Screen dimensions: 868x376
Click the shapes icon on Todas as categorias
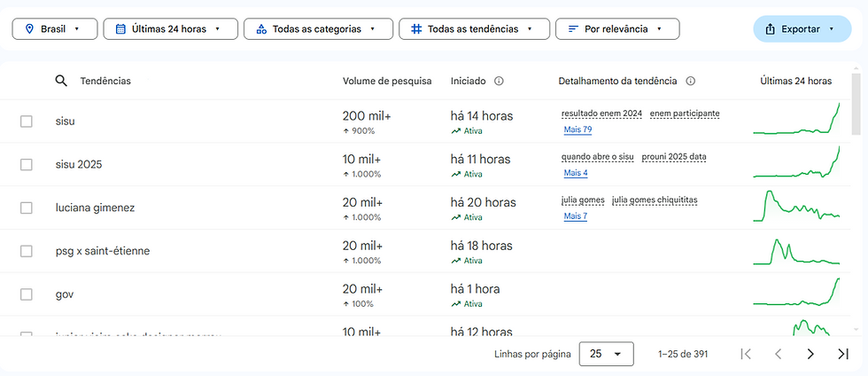pyautogui.click(x=262, y=29)
